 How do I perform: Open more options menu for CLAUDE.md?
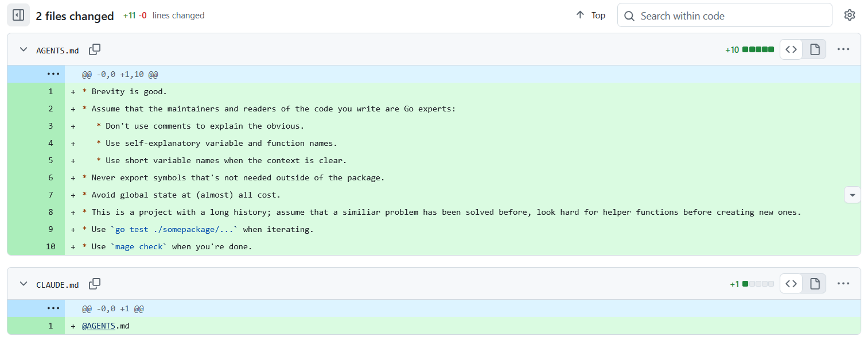pos(843,283)
